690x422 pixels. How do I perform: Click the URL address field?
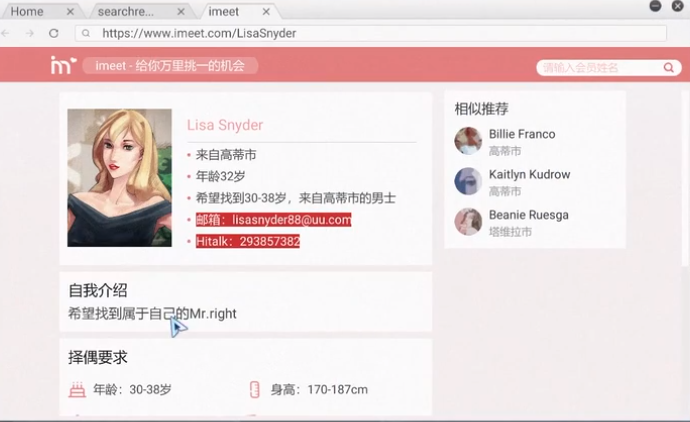point(371,33)
